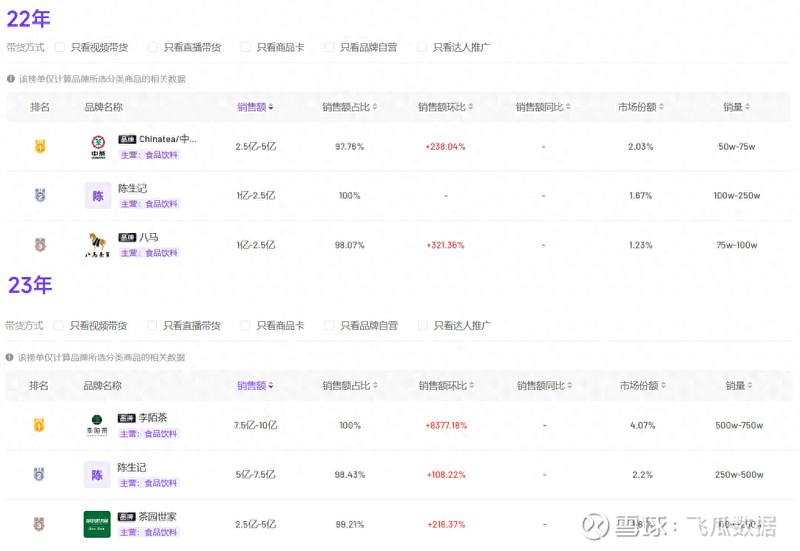
Task: Open the 李陌茶 brand logo
Action: [97, 425]
